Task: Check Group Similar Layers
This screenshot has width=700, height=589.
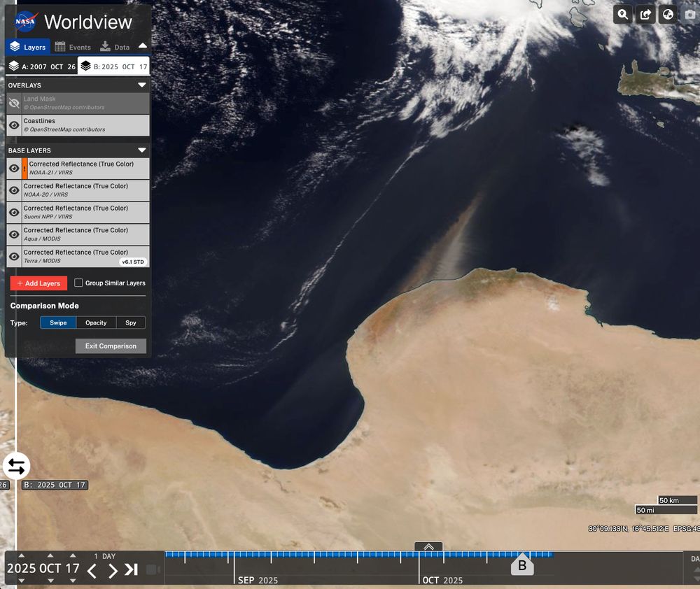Action: [x=78, y=283]
